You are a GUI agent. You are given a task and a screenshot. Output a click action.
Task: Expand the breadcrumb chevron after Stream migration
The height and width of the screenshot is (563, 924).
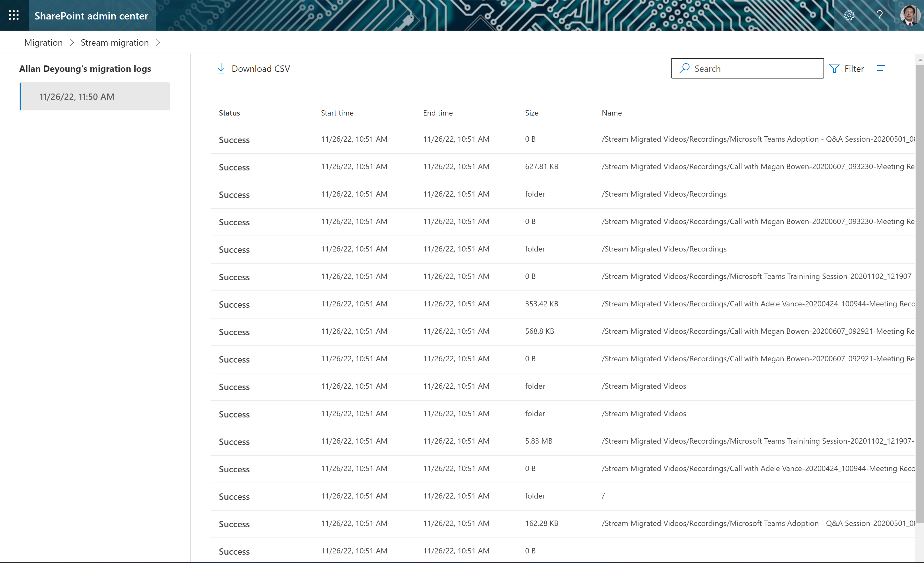click(158, 42)
